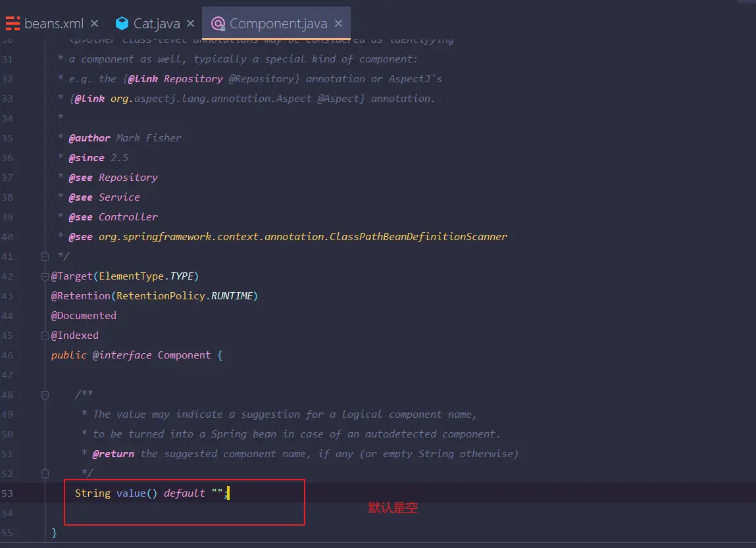Click RetentionPolicy in the @Retention annotation
Viewport: 756px width, 548px height.
[x=161, y=296]
